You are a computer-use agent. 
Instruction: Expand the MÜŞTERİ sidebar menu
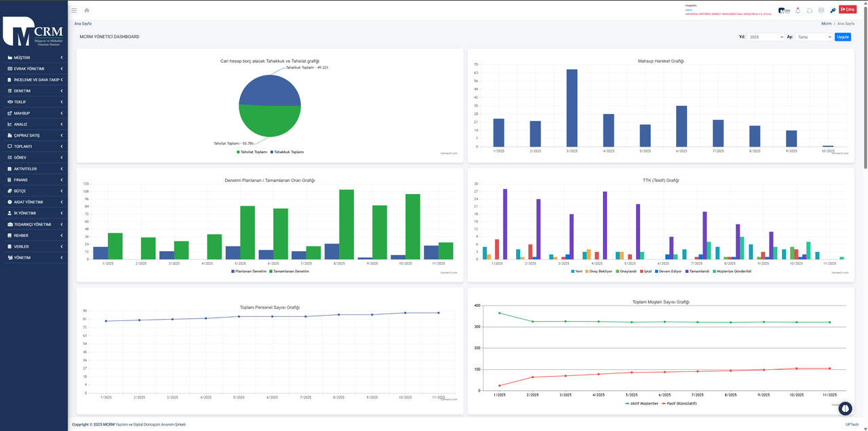34,58
